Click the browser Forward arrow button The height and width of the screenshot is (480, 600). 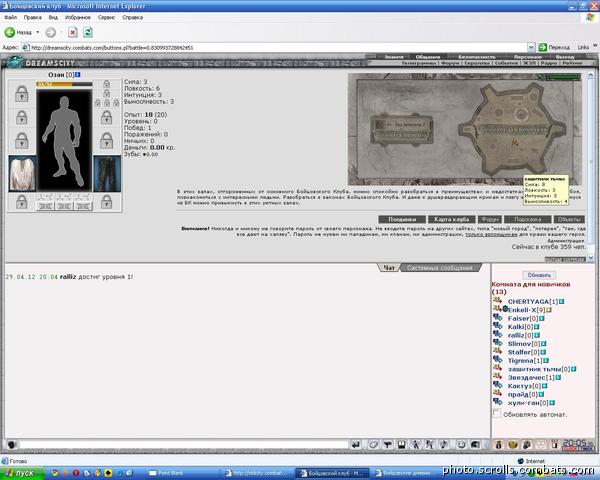coord(51,33)
